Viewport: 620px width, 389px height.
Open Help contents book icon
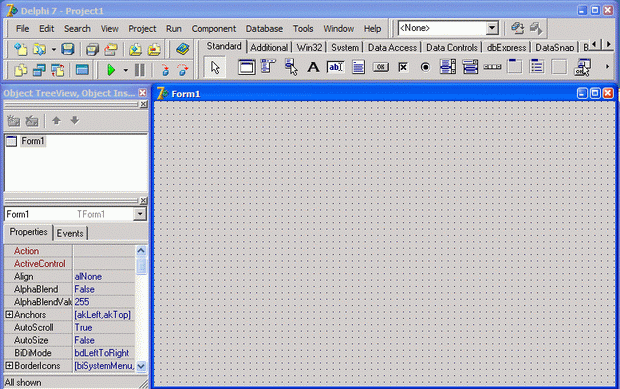coord(182,49)
